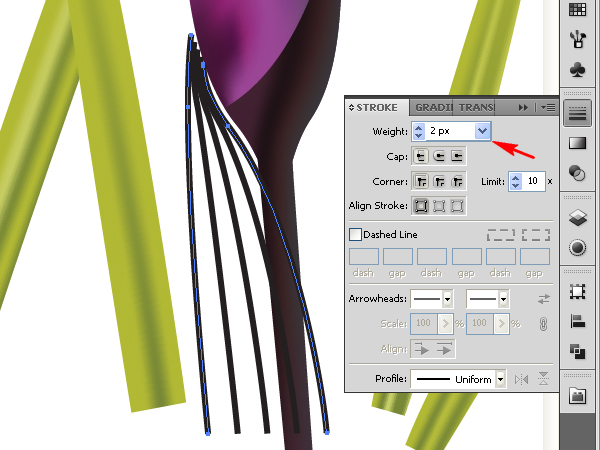Choose align dashes to corners option
The image size is (600, 450).
[x=536, y=235]
